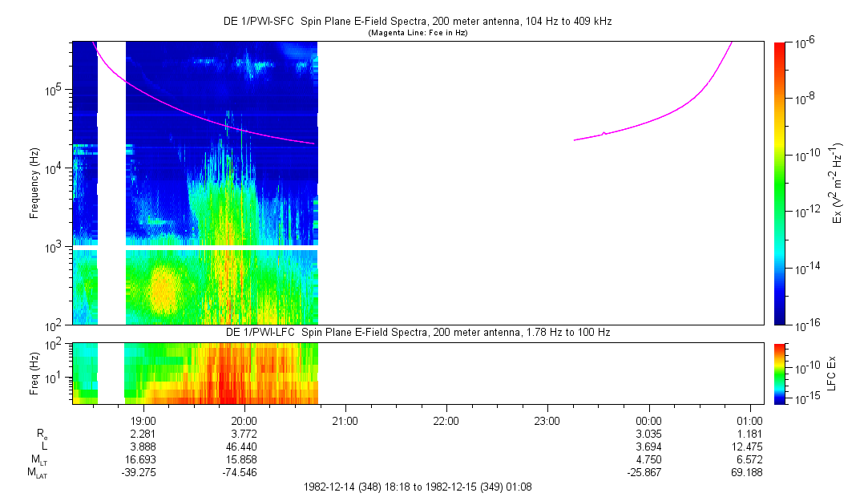Click the 01:00 time tick label

pos(749,420)
